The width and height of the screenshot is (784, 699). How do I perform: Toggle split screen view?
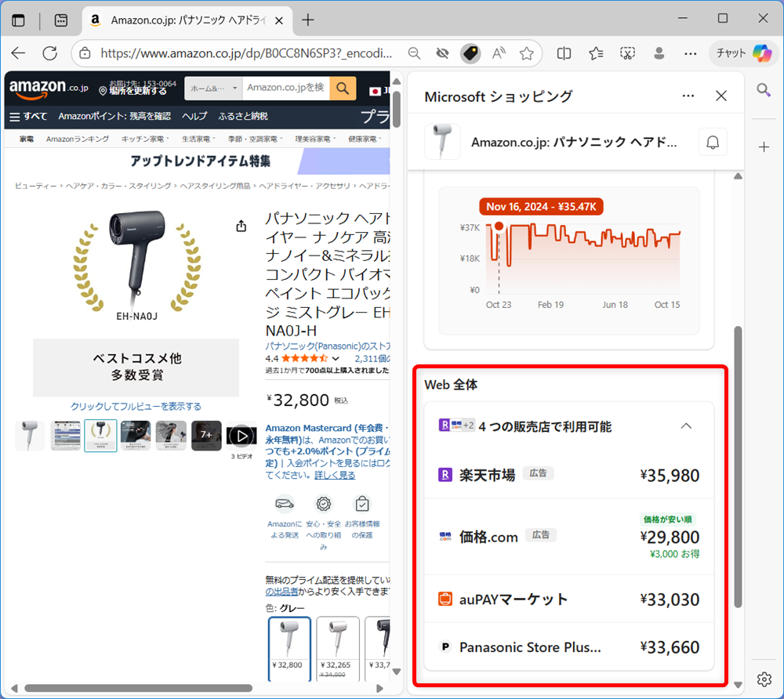click(564, 53)
